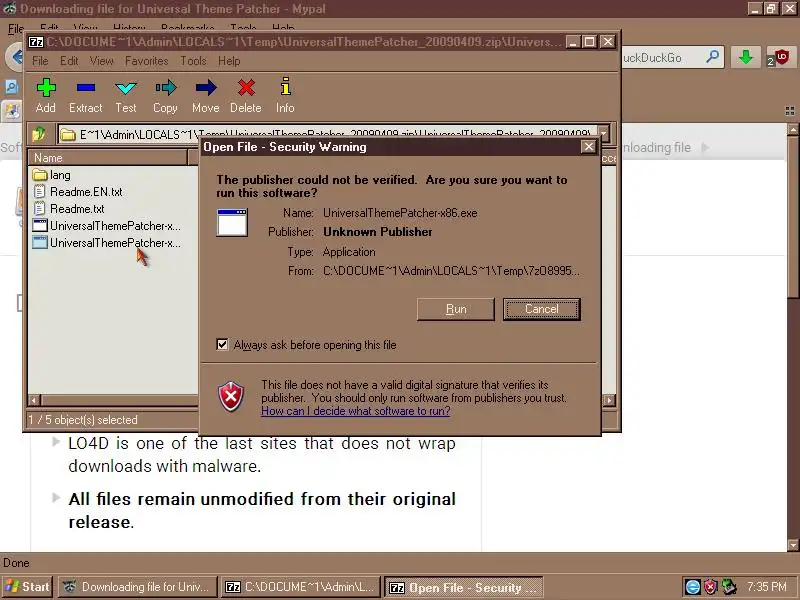
Task: Click the Name column header
Action: (x=108, y=158)
